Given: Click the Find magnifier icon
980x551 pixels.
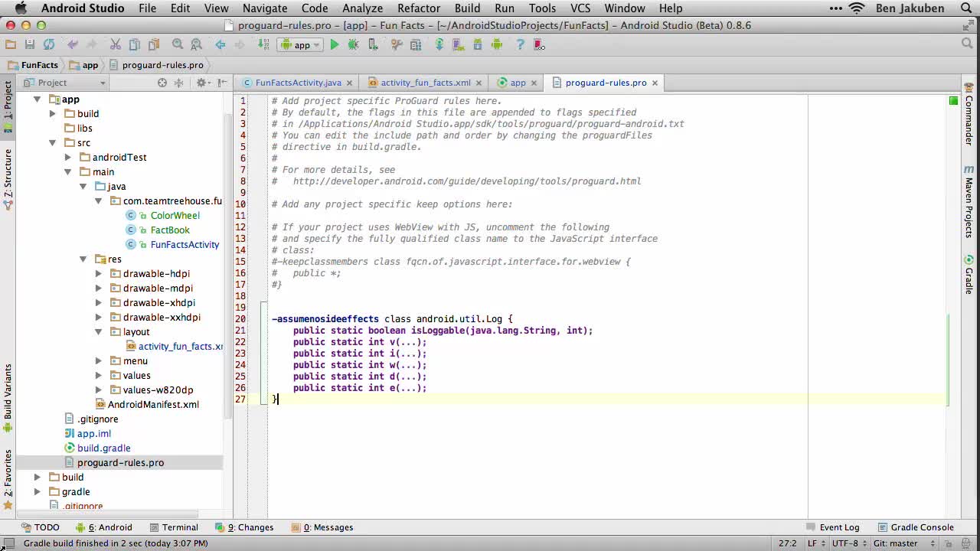Looking at the screenshot, I should click(x=178, y=44).
